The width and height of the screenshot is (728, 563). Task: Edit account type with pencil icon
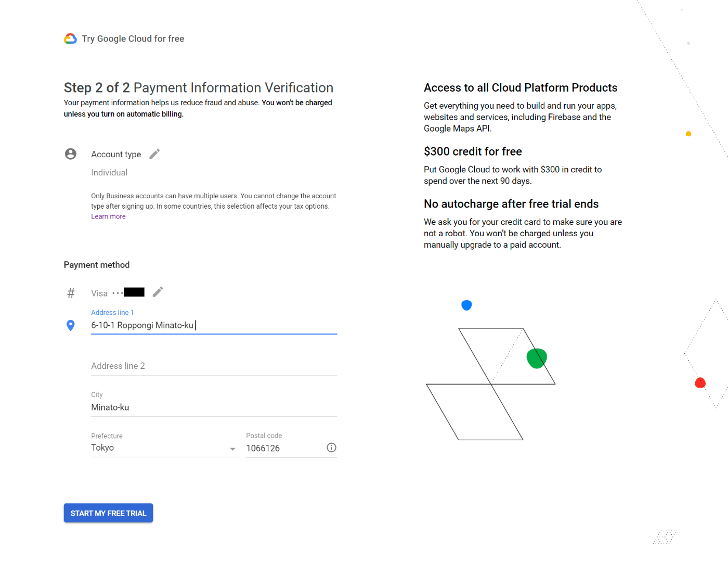tap(154, 154)
